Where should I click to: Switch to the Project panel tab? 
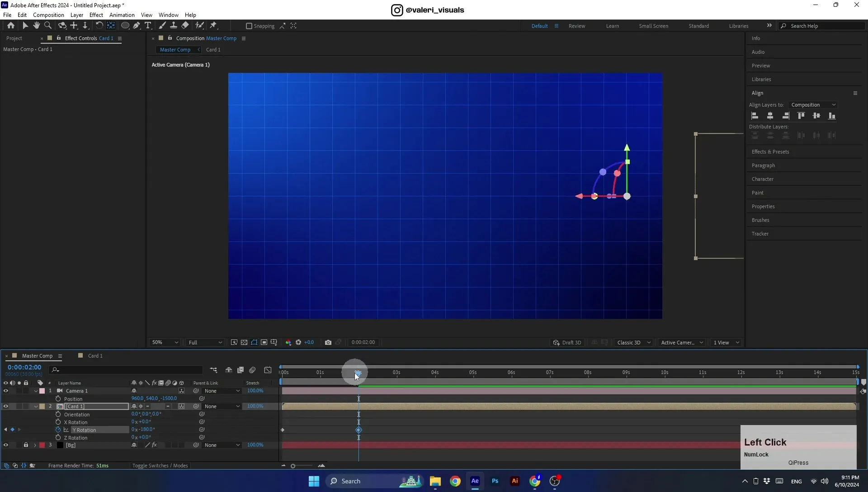(x=14, y=38)
